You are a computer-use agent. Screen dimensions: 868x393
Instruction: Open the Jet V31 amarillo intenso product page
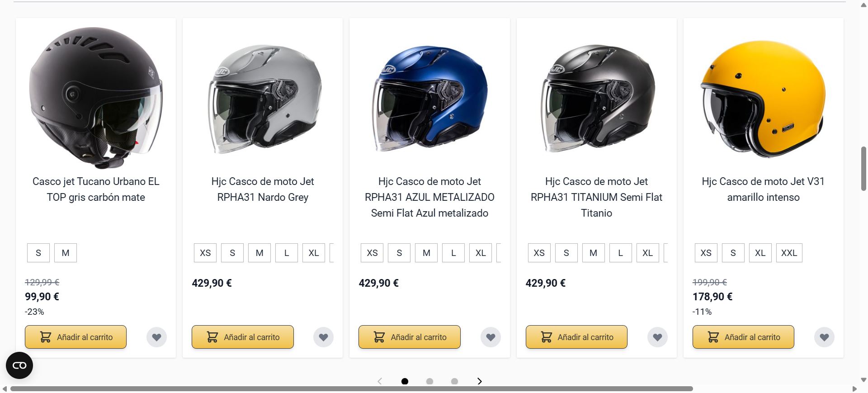763,189
